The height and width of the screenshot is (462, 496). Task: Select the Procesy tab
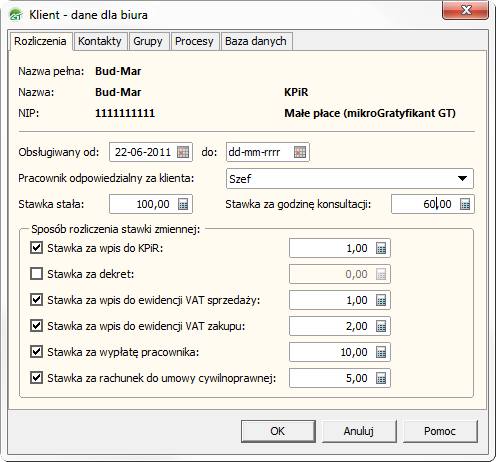tap(194, 41)
